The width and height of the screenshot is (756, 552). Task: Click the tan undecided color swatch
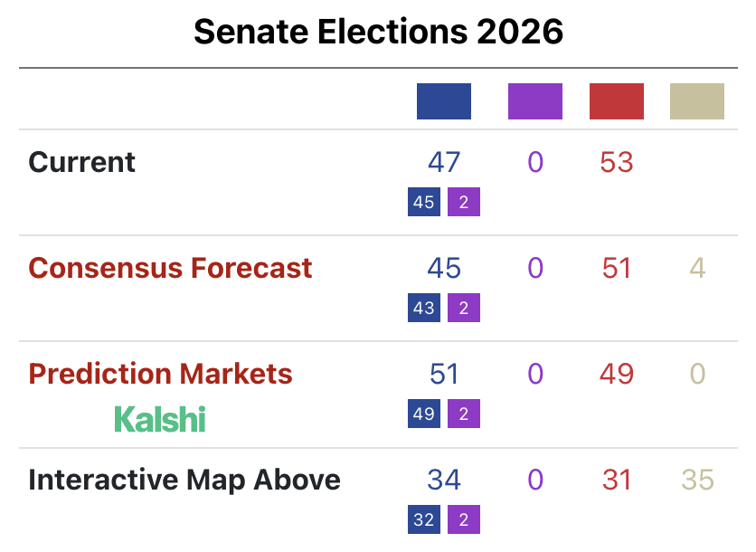click(696, 101)
